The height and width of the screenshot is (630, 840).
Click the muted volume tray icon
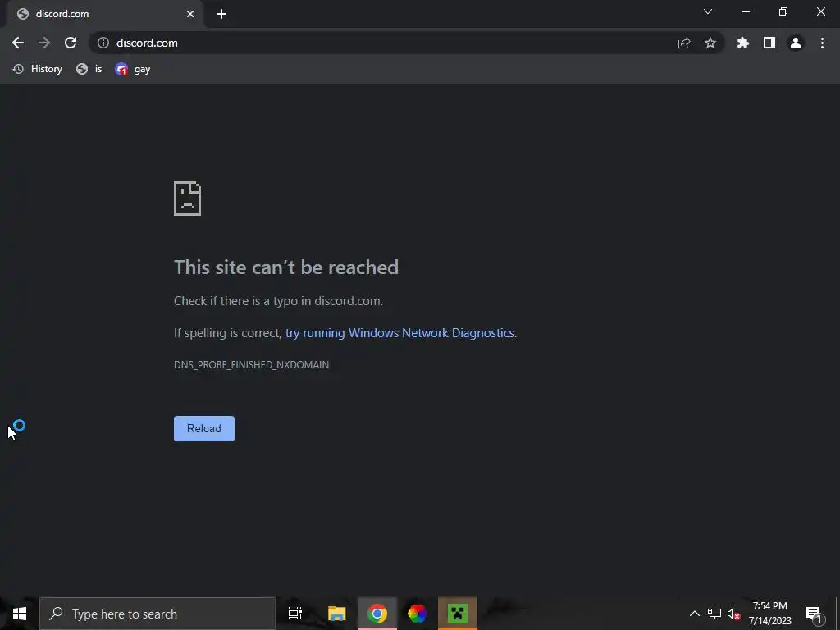[x=733, y=614]
